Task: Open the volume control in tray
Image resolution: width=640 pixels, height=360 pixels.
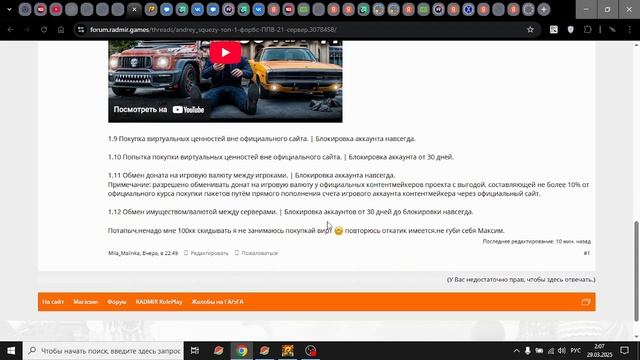Action: coord(562,351)
